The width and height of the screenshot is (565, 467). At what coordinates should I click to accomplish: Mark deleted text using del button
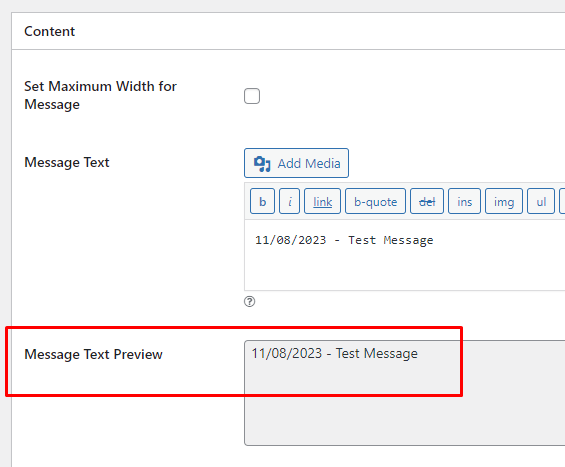coord(427,201)
